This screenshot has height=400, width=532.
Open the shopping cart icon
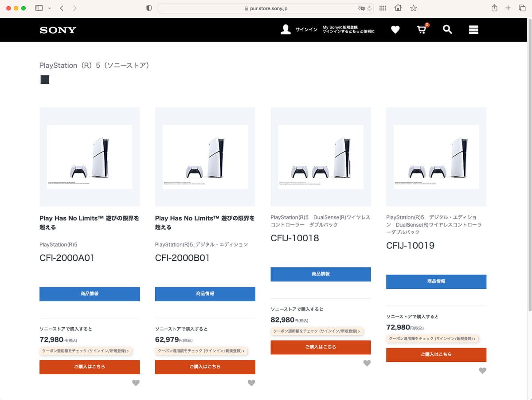(422, 30)
